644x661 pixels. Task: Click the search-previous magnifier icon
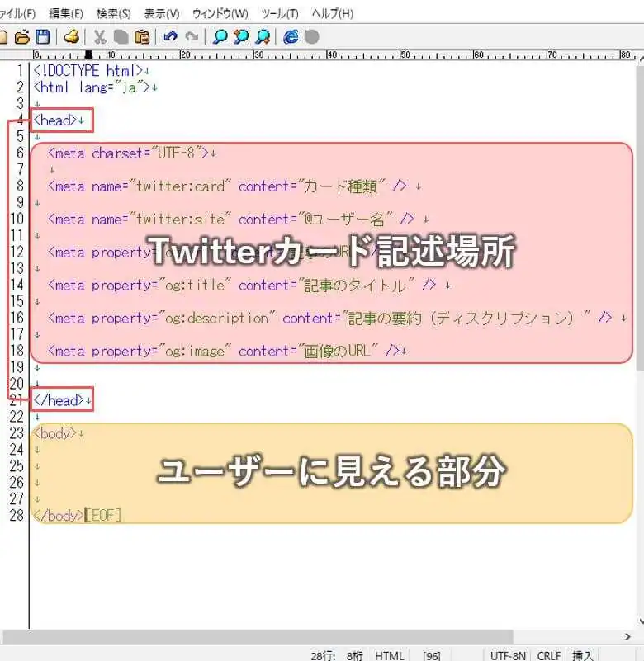241,37
